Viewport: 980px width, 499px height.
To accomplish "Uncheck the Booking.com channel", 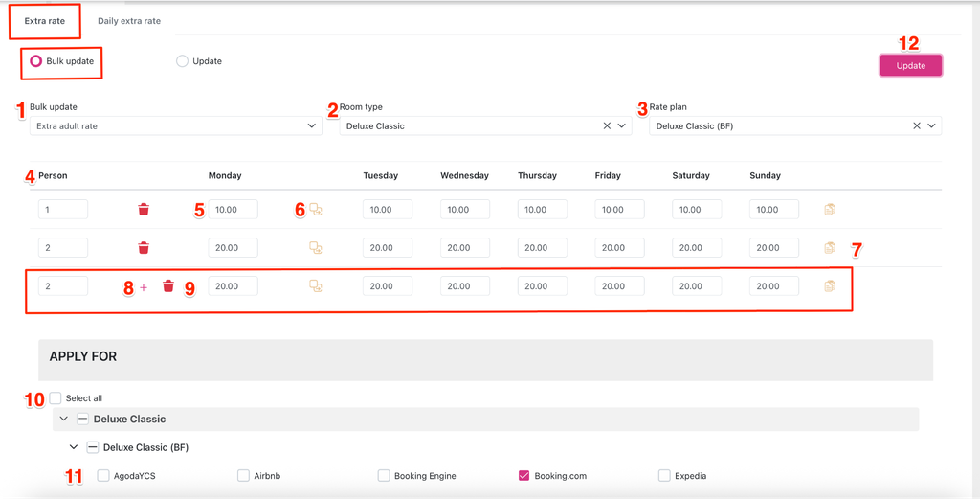I will (523, 476).
